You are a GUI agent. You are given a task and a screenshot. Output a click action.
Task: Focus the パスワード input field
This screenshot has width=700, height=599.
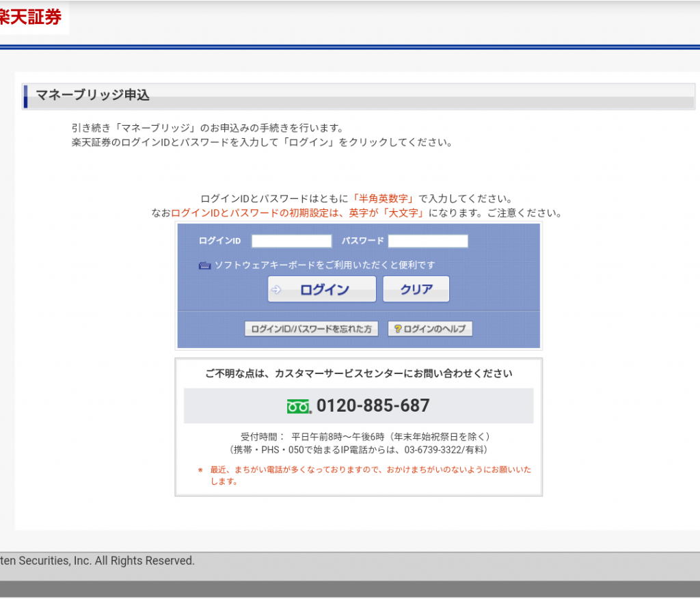[x=428, y=241]
